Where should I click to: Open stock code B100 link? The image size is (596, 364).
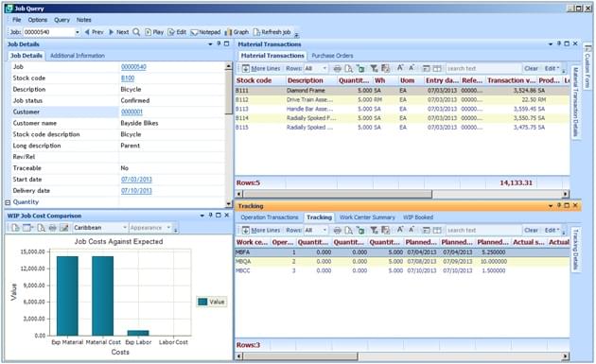tap(128, 78)
